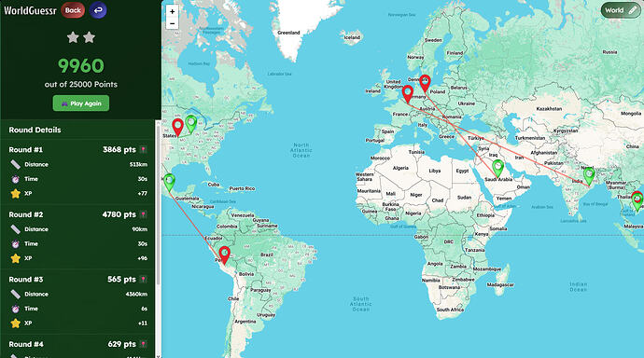The height and width of the screenshot is (358, 644).
Task: Click the green answer pin near Thailand
Action: 637,201
